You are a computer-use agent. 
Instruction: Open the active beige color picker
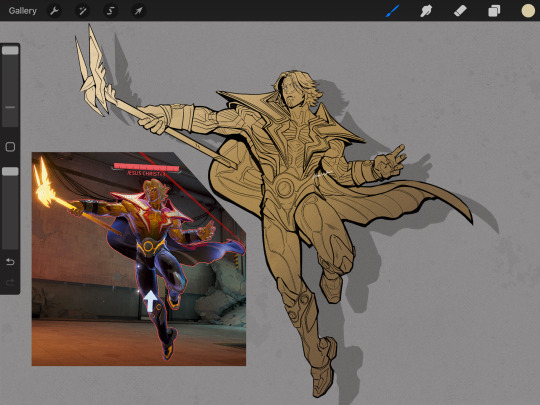pos(528,11)
